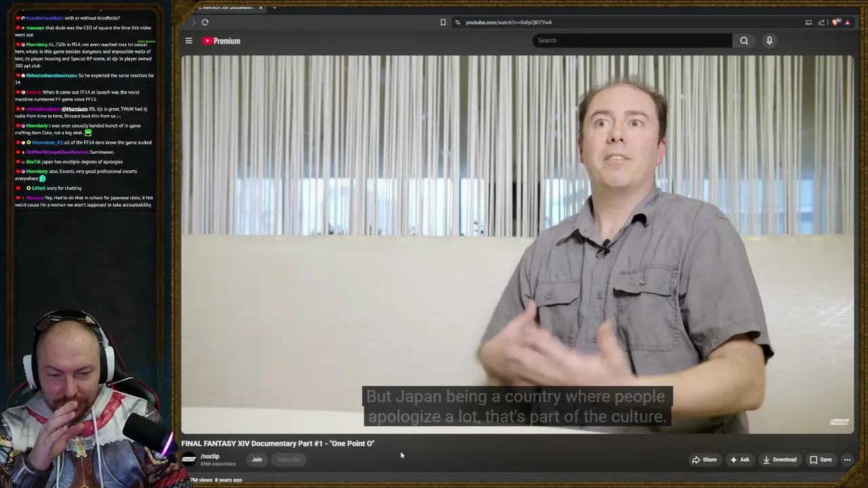The width and height of the screenshot is (868, 488).
Task: Click picture-in-picture icon in address bar
Action: coord(808,22)
